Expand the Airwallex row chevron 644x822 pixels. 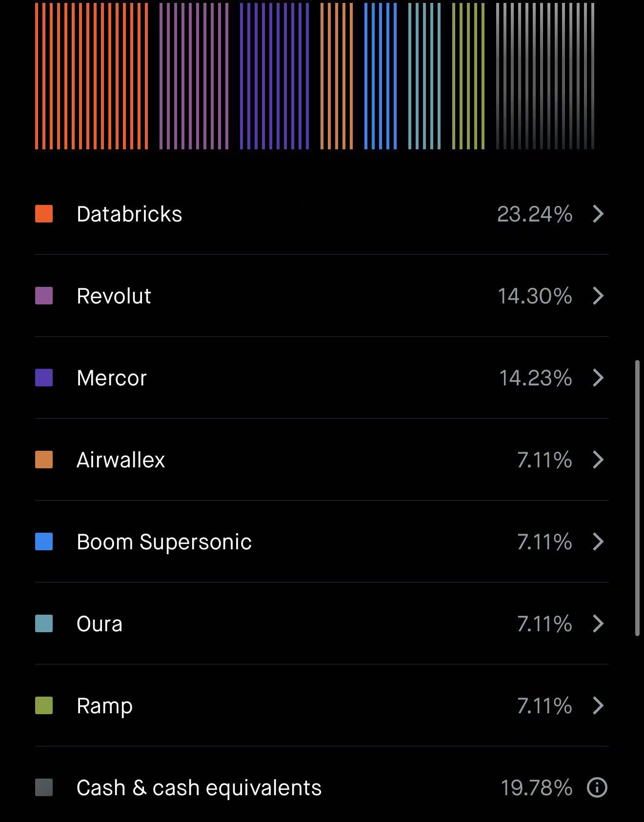click(x=598, y=460)
